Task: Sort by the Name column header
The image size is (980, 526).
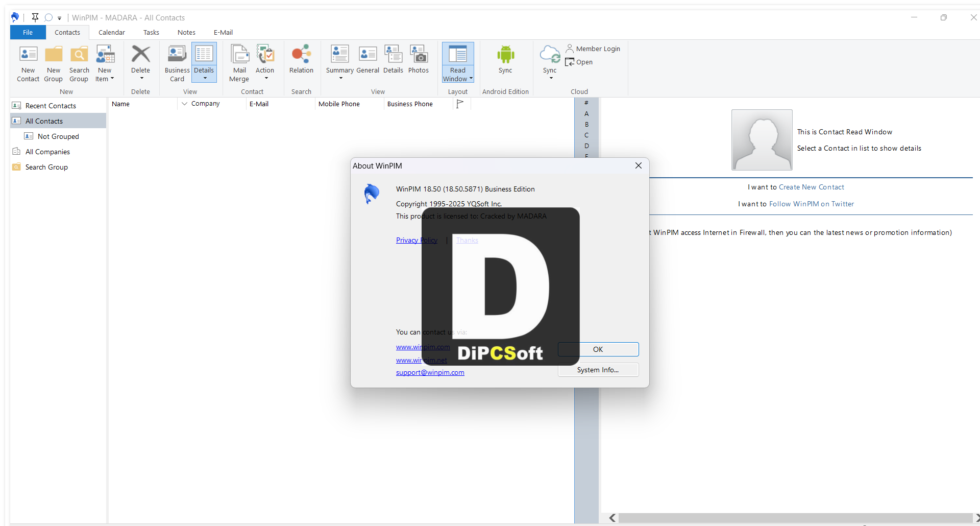Action: click(x=143, y=104)
